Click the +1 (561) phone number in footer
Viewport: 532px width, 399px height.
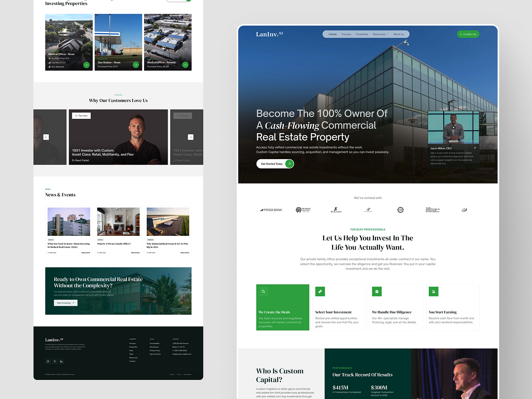coord(180,351)
